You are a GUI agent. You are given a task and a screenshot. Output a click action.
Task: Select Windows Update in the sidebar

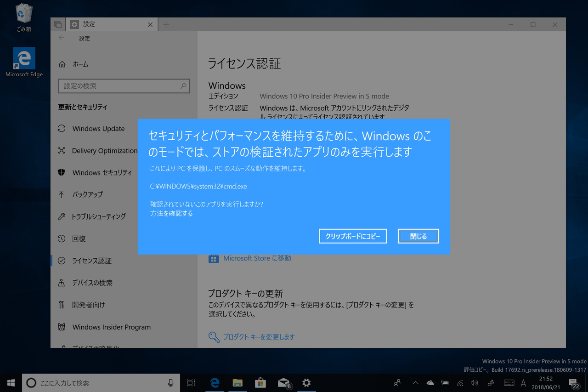tap(99, 129)
